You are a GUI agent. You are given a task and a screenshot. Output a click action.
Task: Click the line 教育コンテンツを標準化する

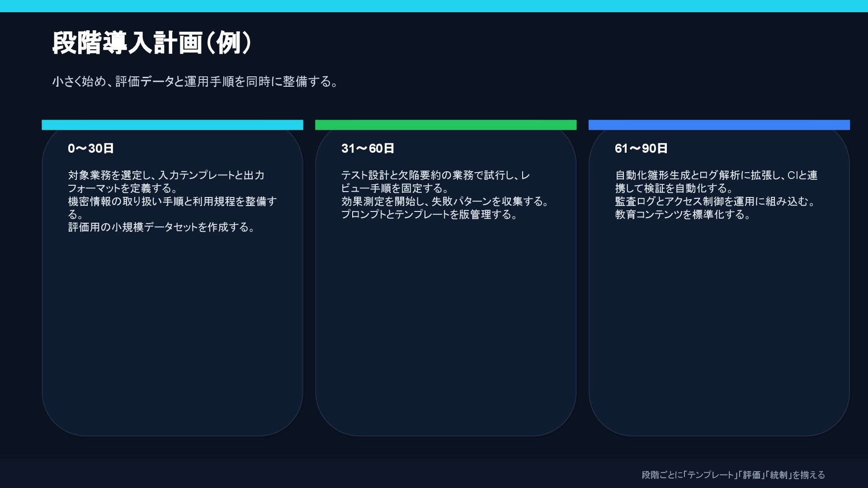click(x=682, y=215)
